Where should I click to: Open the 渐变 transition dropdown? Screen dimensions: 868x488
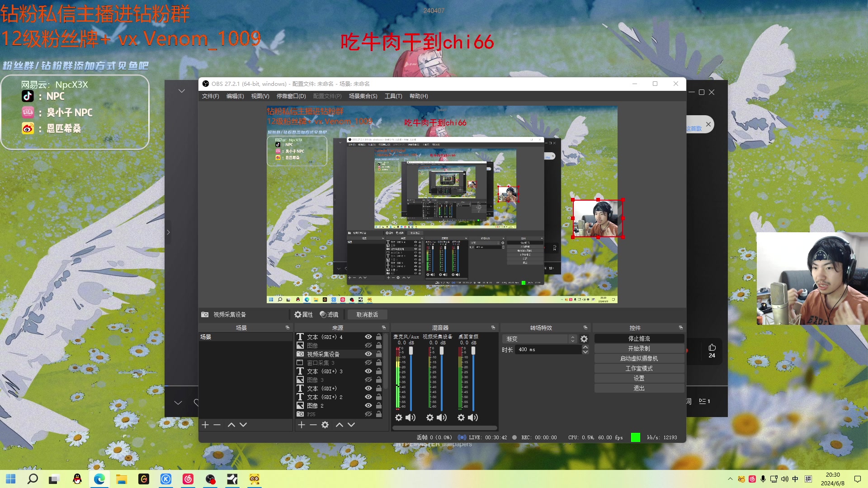click(539, 339)
